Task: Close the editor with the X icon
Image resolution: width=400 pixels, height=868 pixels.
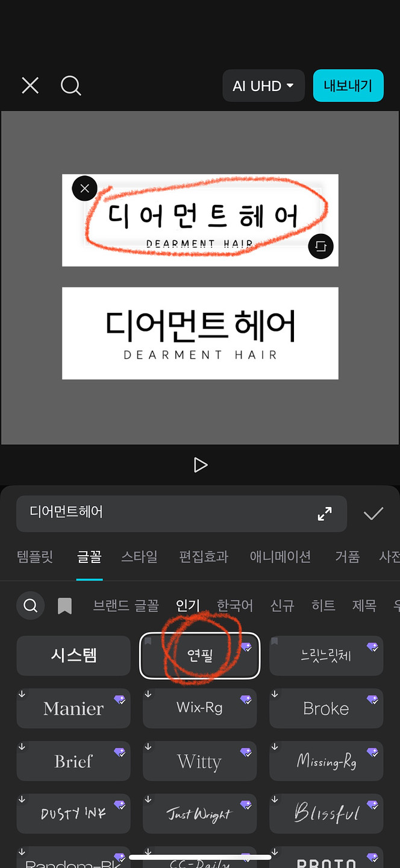Action: point(30,86)
